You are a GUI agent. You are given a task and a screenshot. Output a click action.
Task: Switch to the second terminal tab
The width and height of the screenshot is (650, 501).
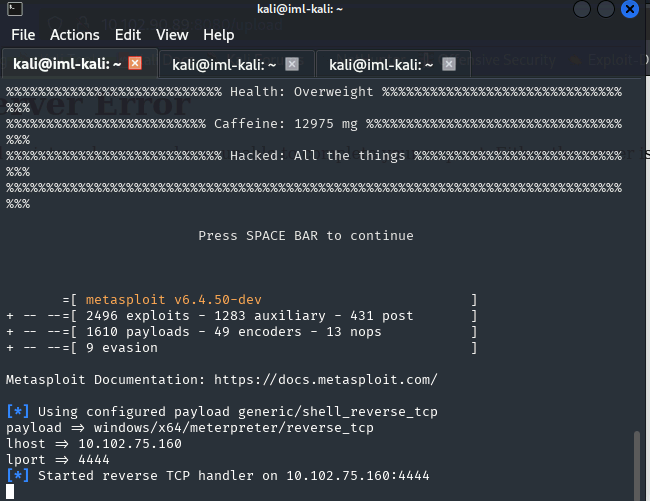coord(223,63)
